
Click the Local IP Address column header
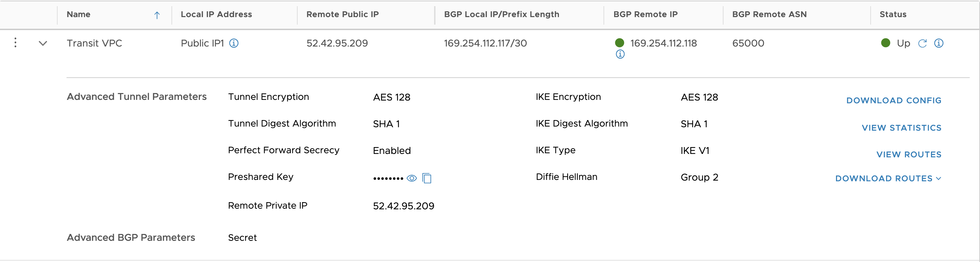pyautogui.click(x=216, y=14)
